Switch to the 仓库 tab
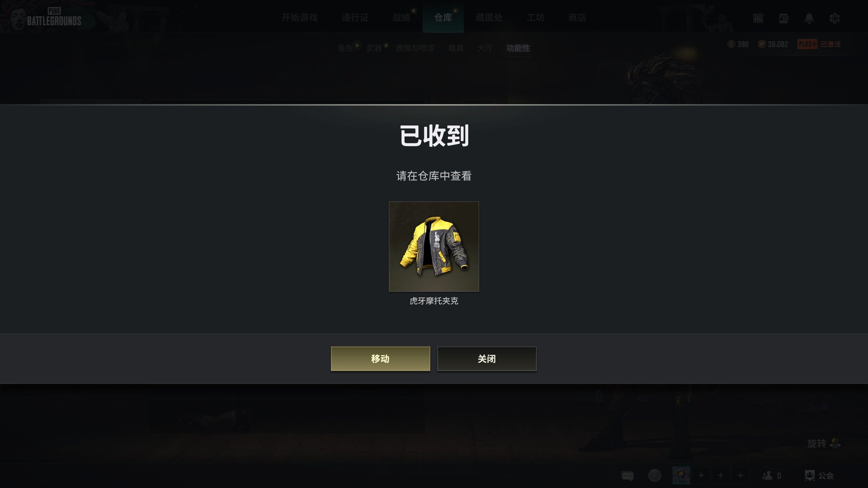This screenshot has height=488, width=868. 443,18
